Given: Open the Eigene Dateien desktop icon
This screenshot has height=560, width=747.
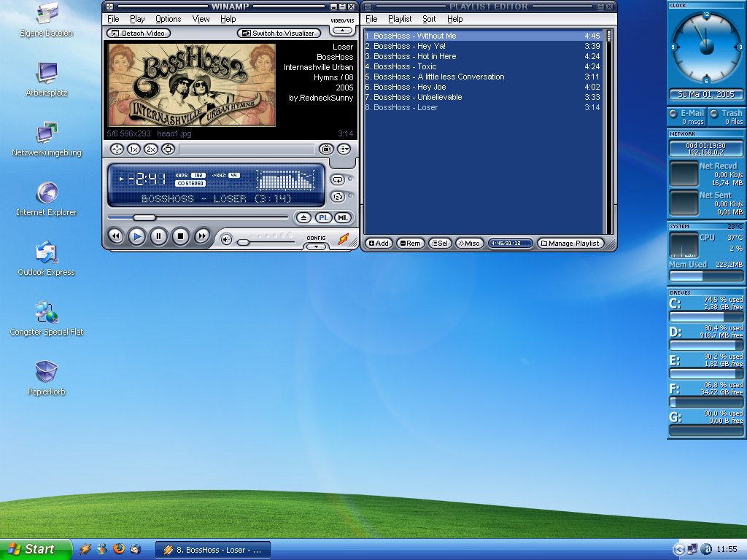Looking at the screenshot, I should [46, 20].
